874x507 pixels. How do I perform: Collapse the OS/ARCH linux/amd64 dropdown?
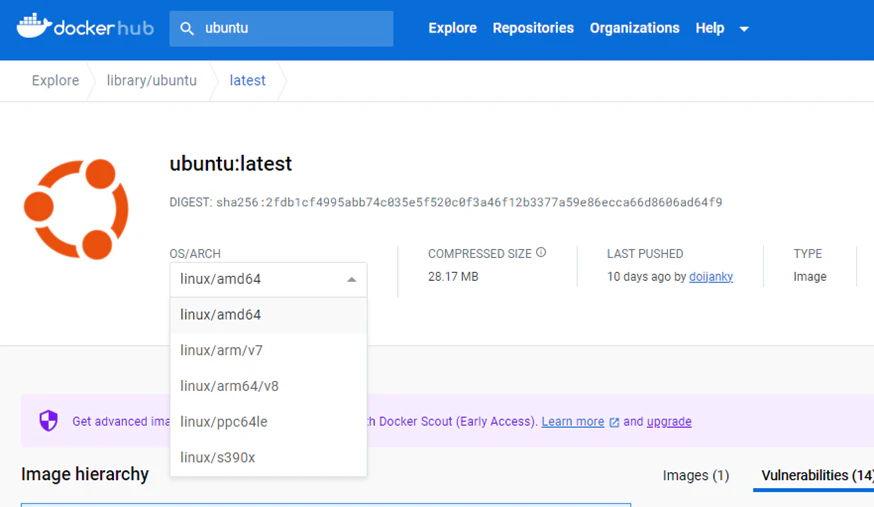[268, 279]
